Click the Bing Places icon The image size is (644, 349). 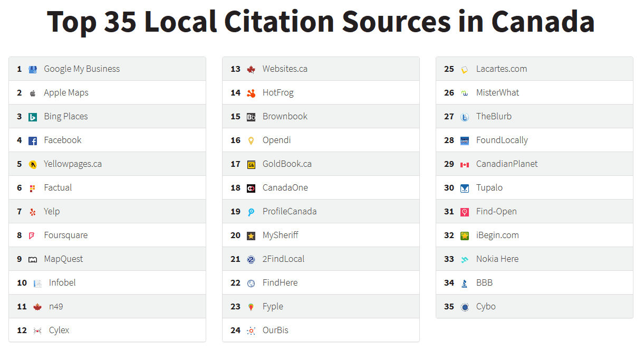pyautogui.click(x=33, y=116)
